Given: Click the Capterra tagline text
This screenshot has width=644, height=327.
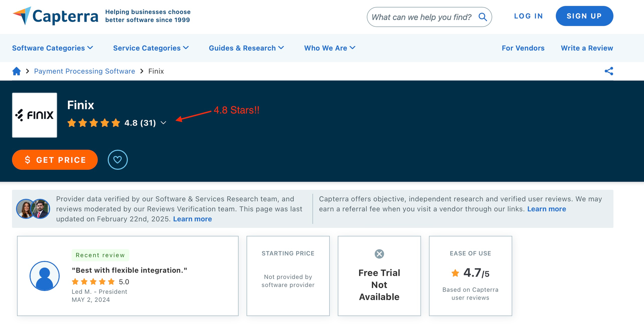Looking at the screenshot, I should (x=148, y=16).
